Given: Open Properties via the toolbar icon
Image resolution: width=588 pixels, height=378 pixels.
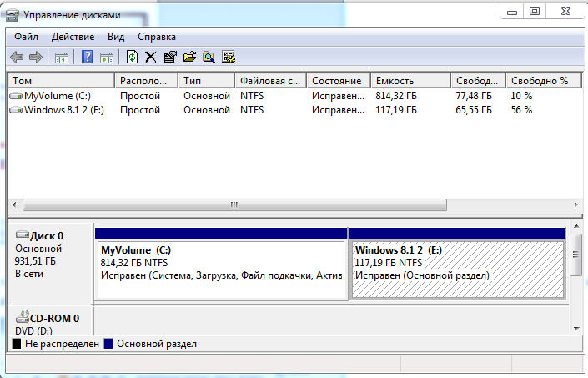Looking at the screenshot, I should (170, 58).
